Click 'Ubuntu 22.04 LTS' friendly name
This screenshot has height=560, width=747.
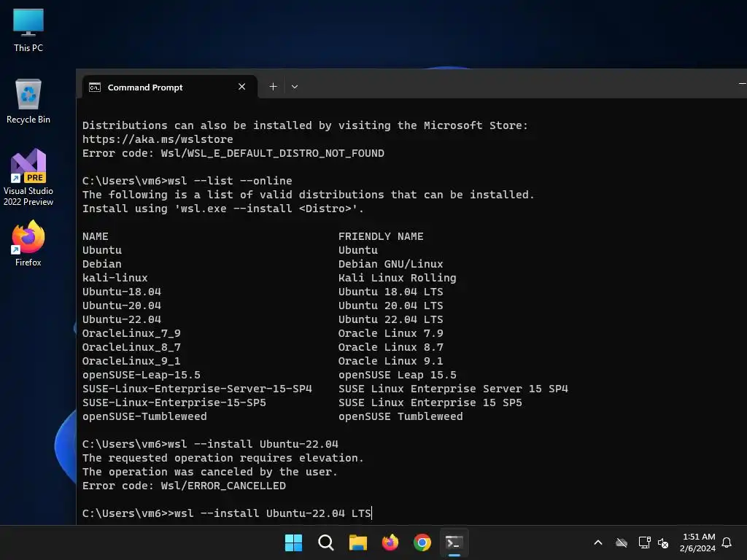391,319
